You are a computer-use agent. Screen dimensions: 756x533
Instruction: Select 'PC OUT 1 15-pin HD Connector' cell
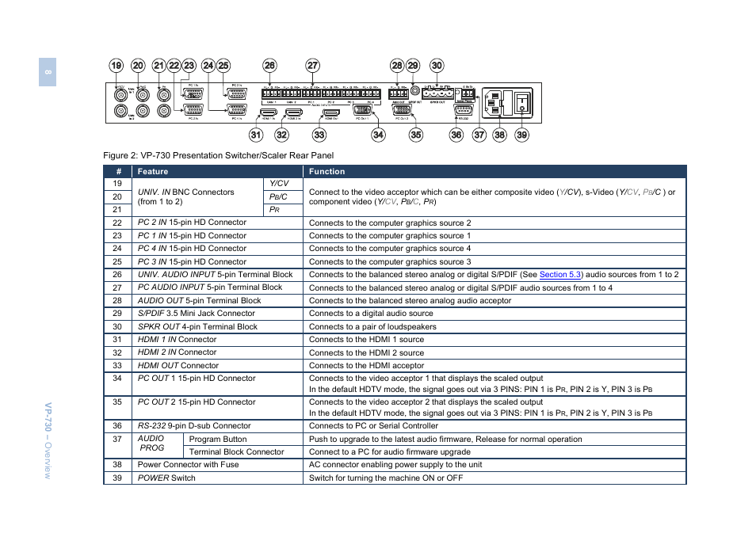tap(217, 384)
